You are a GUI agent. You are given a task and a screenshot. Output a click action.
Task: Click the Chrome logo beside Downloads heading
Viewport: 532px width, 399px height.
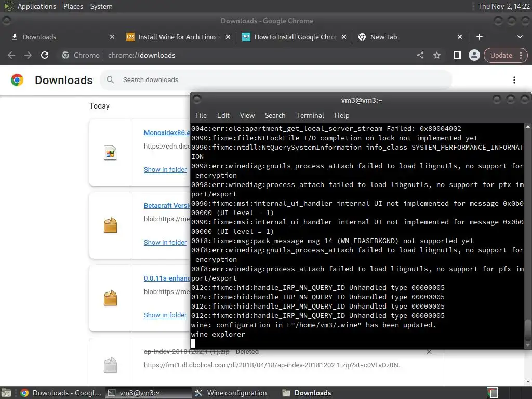click(17, 79)
